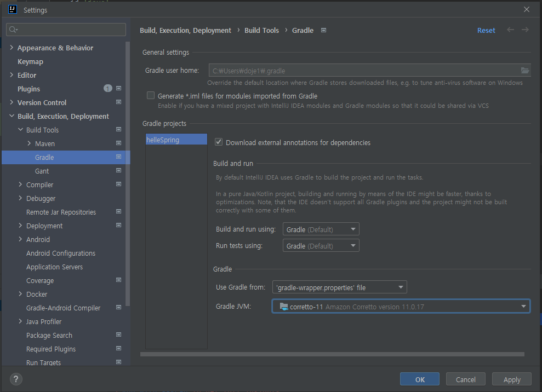The width and height of the screenshot is (542, 392).
Task: Expand the Compiler node
Action: pyautogui.click(x=20, y=184)
